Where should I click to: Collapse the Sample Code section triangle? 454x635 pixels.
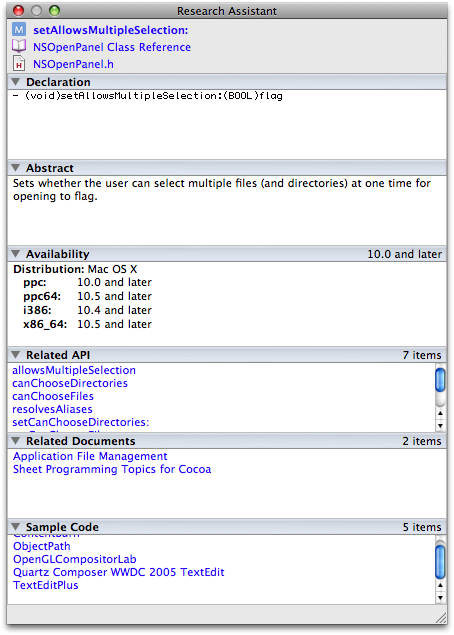click(16, 526)
